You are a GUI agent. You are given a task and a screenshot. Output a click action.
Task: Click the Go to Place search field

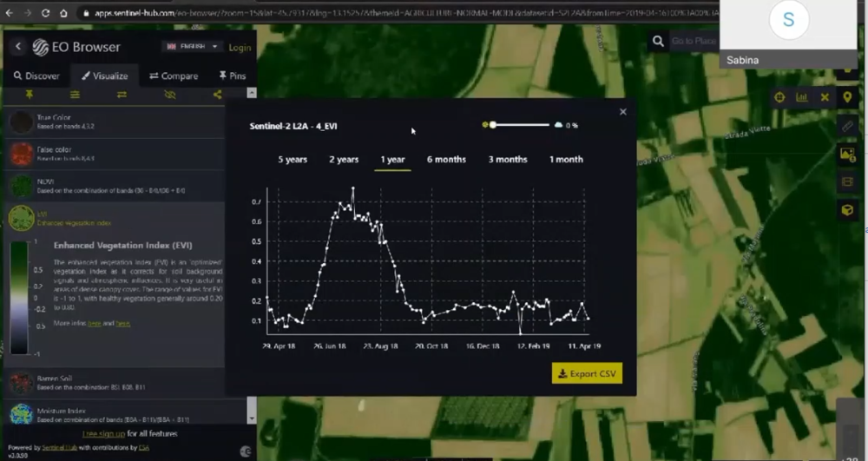click(x=694, y=41)
